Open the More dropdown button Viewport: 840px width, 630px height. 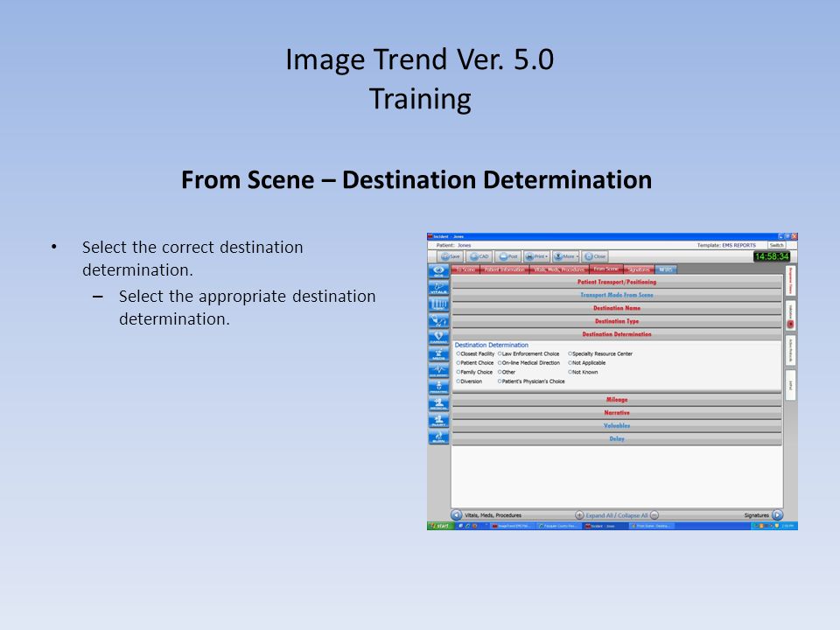[566, 256]
